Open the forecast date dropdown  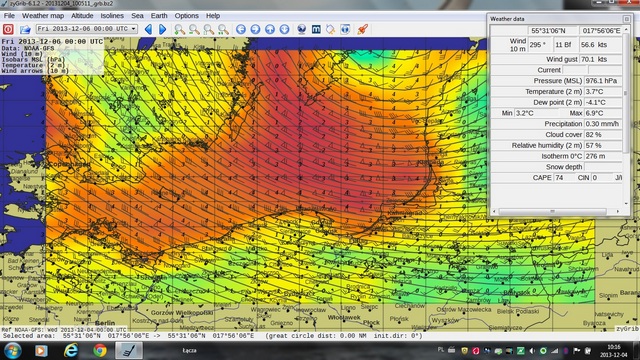tap(87, 29)
